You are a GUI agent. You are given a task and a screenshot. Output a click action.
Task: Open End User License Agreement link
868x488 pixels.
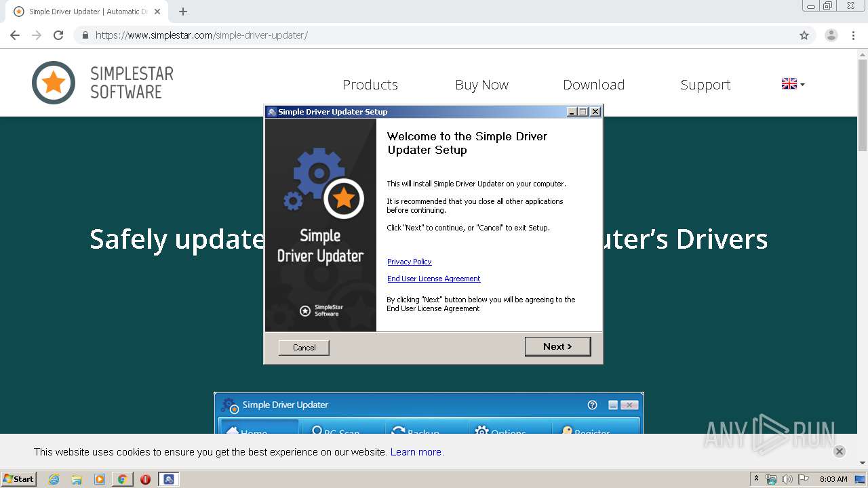433,279
